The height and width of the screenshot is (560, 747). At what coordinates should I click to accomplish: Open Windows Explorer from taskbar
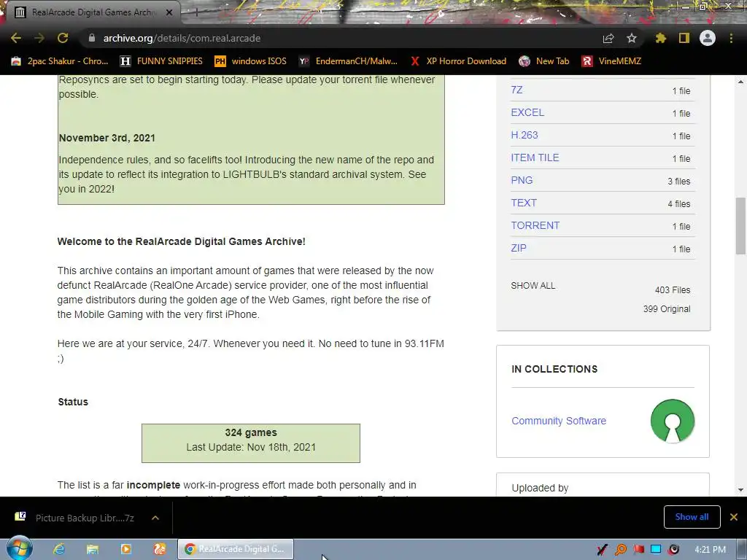pos(93,549)
